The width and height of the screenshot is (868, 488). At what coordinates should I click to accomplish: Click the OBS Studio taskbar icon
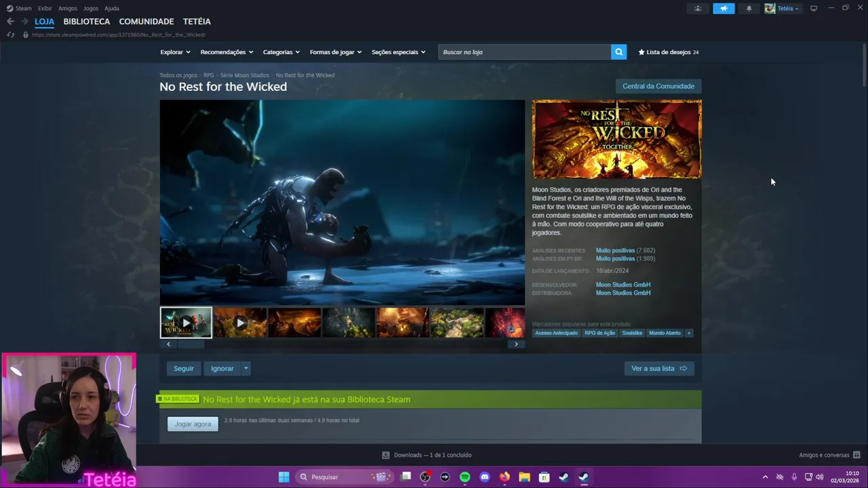425,476
